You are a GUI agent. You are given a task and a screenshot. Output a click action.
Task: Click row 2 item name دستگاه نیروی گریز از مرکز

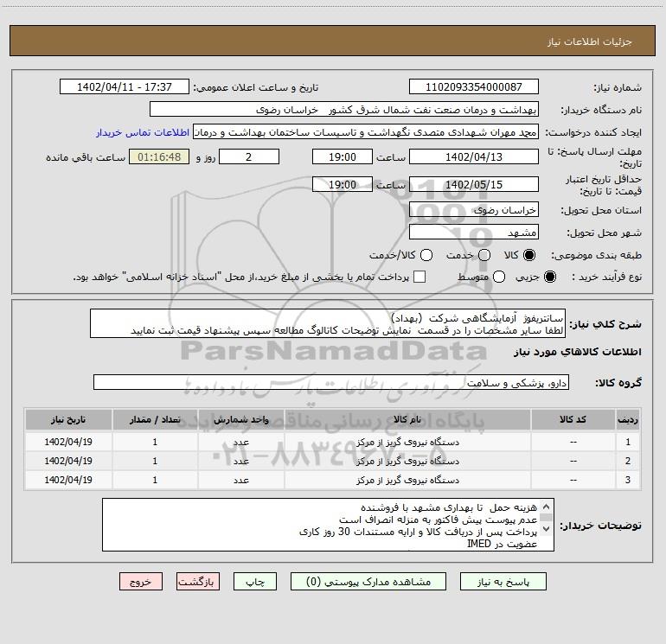click(407, 461)
